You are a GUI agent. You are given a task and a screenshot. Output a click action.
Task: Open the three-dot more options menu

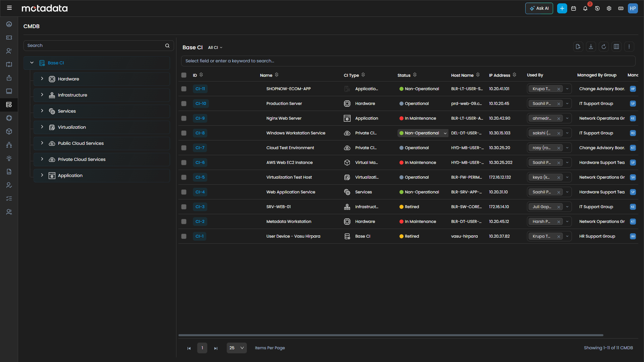click(629, 47)
